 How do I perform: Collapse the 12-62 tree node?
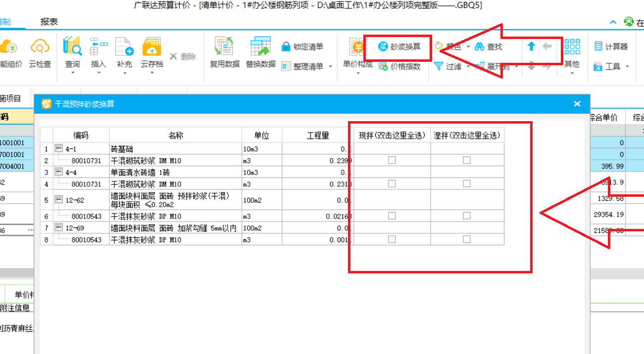[59, 199]
